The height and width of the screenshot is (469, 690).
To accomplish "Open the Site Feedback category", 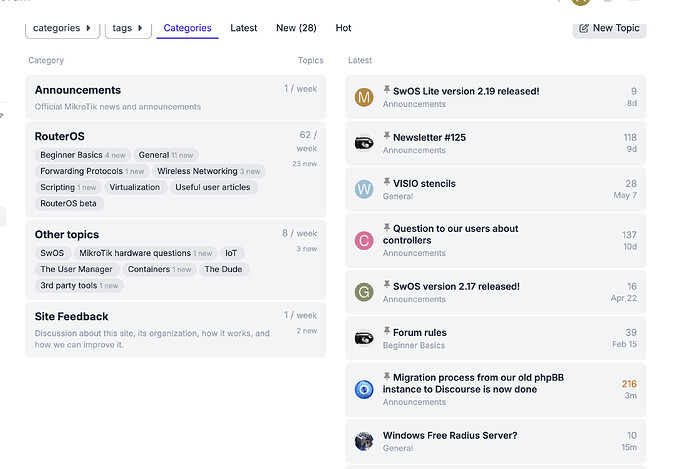I will point(71,317).
